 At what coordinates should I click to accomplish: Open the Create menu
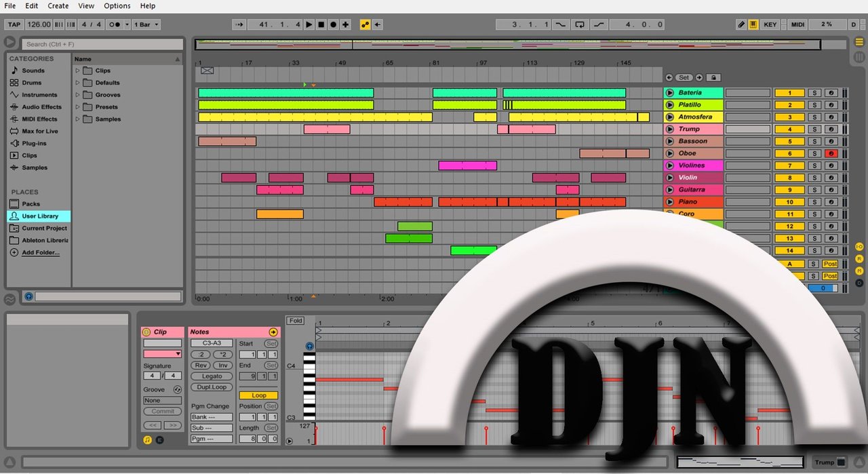tap(58, 5)
